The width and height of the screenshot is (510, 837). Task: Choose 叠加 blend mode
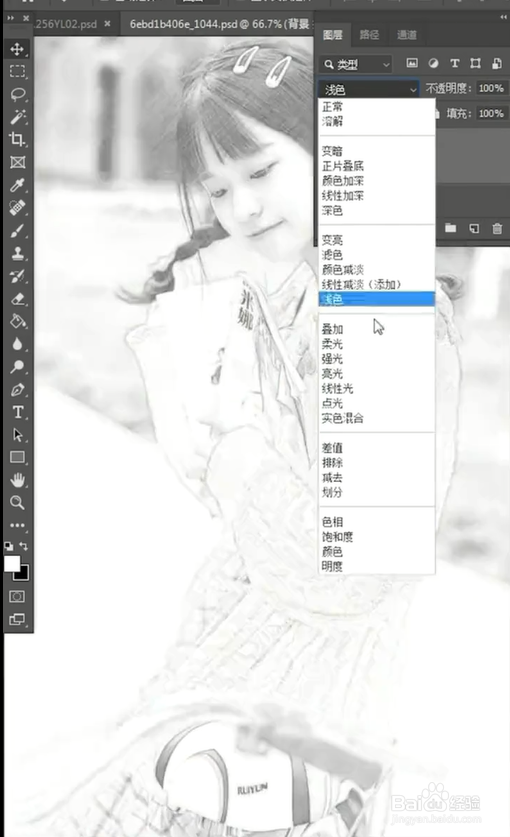click(376, 329)
